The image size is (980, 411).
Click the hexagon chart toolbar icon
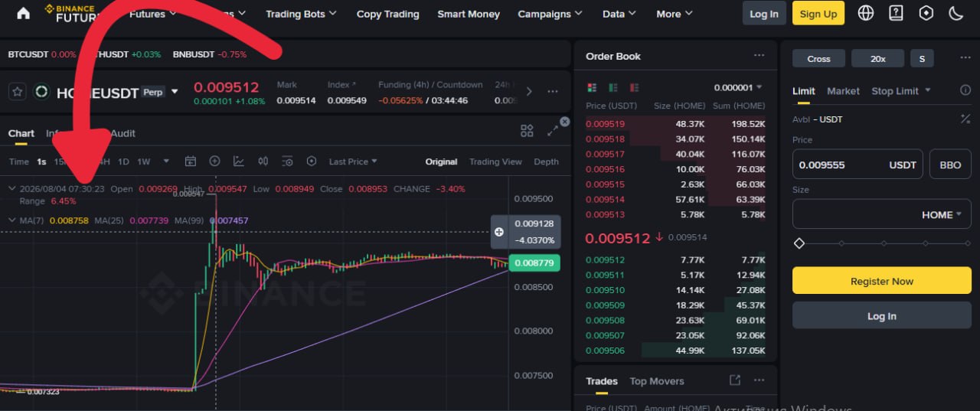pos(311,161)
